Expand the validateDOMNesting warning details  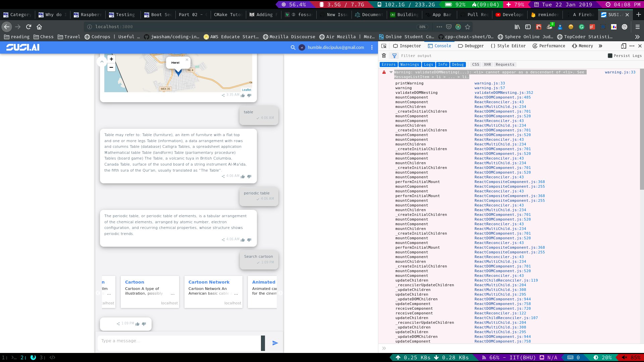point(390,72)
